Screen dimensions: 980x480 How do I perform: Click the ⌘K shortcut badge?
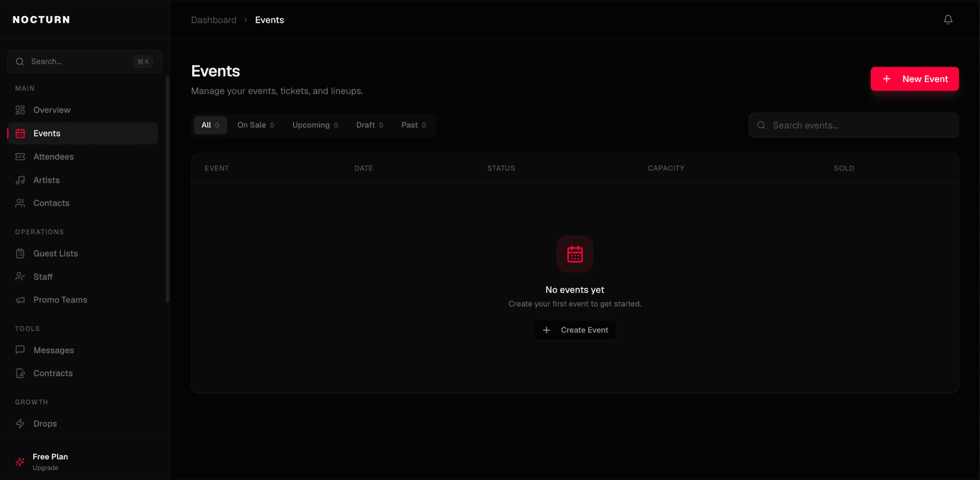pyautogui.click(x=143, y=62)
